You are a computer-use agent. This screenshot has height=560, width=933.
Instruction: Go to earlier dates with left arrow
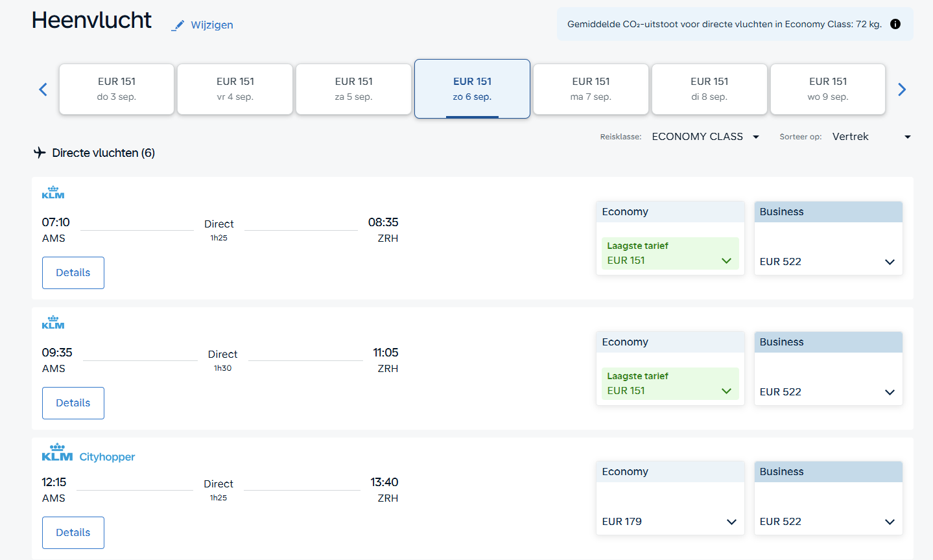[43, 89]
